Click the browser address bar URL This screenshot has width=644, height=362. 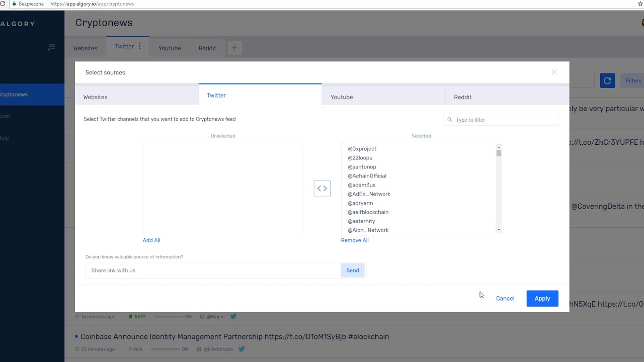(92, 4)
